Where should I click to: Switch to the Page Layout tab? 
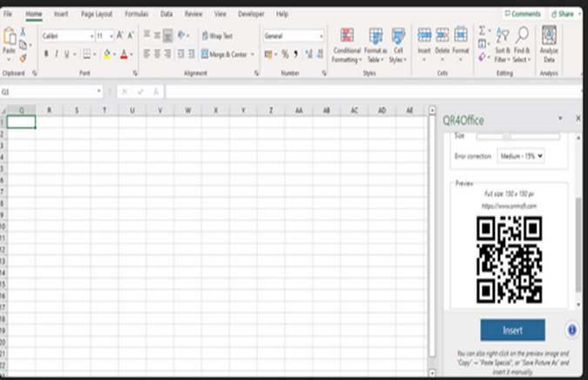click(x=97, y=14)
